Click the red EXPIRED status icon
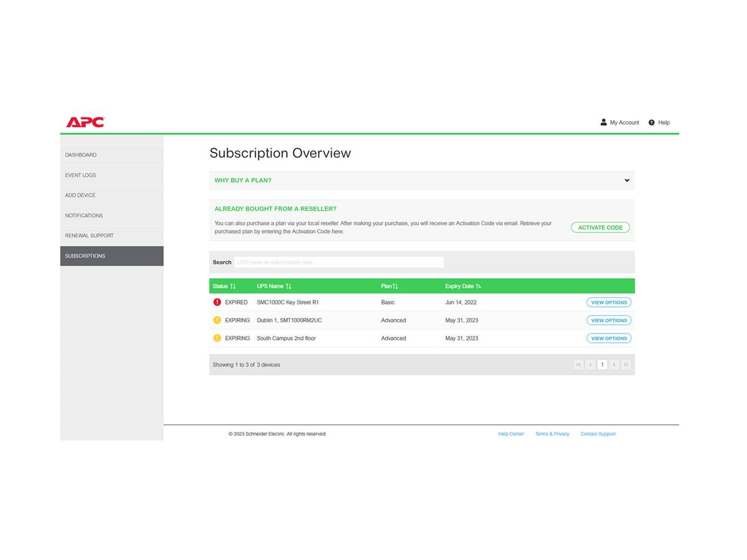 [x=217, y=302]
